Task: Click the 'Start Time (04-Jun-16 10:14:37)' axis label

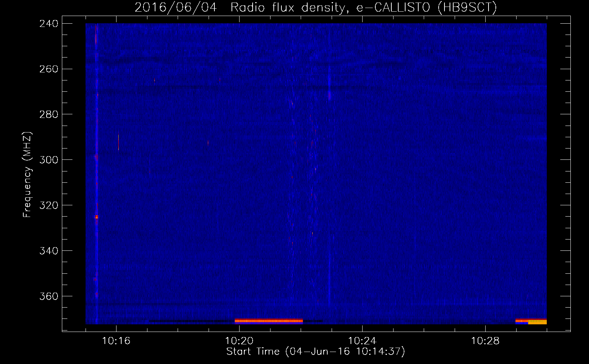Action: click(x=316, y=352)
